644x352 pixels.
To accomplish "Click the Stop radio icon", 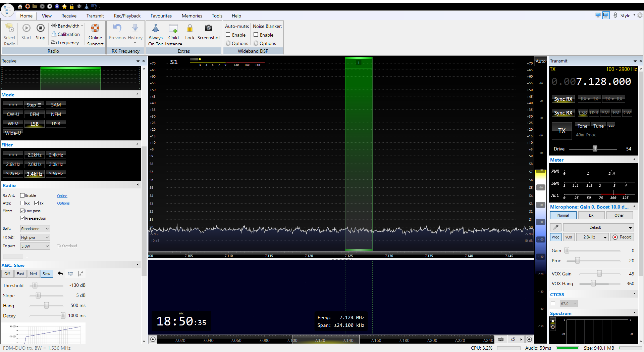I will (x=40, y=28).
